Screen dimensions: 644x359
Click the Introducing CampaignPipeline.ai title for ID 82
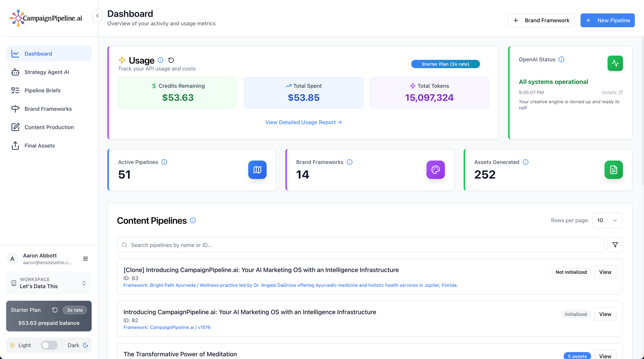click(250, 312)
